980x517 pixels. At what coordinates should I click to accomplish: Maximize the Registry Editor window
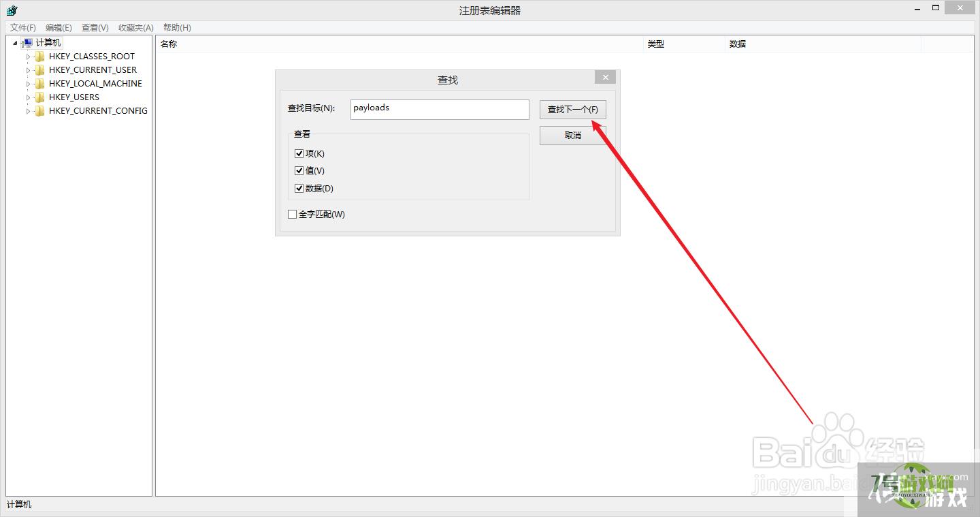click(x=936, y=8)
